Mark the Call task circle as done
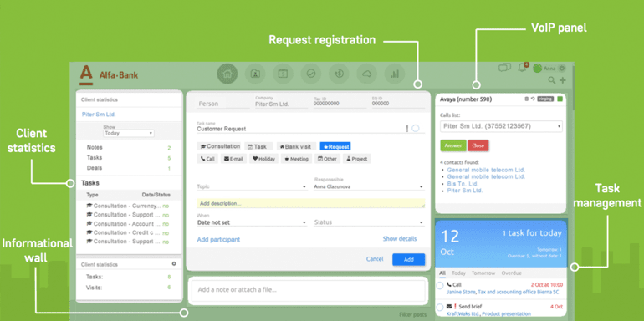The width and height of the screenshot is (644, 321). tap(440, 286)
